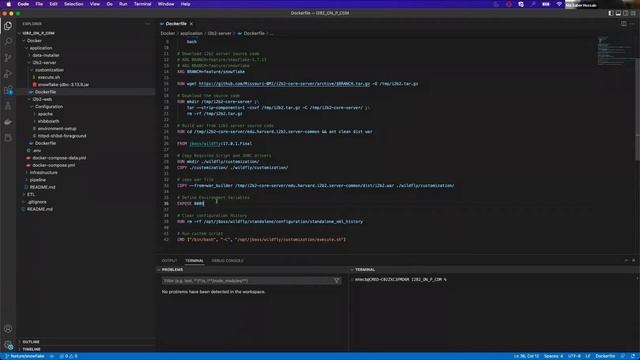
Task: Click errors and warnings count in status bar
Action: 68,356
